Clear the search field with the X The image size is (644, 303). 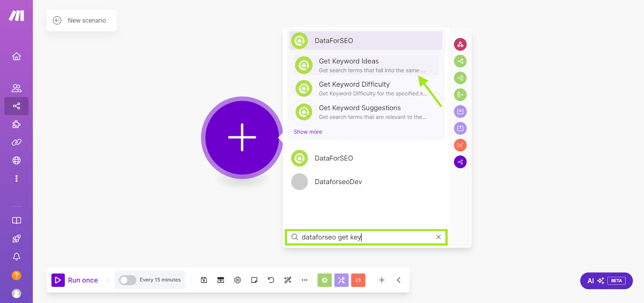tap(439, 237)
